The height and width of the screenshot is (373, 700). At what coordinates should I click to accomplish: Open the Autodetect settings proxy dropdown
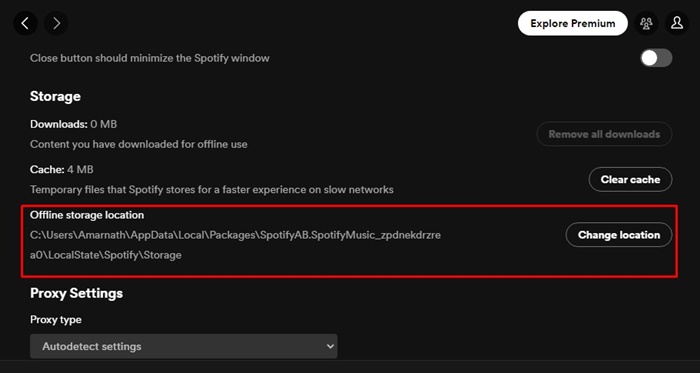click(183, 346)
